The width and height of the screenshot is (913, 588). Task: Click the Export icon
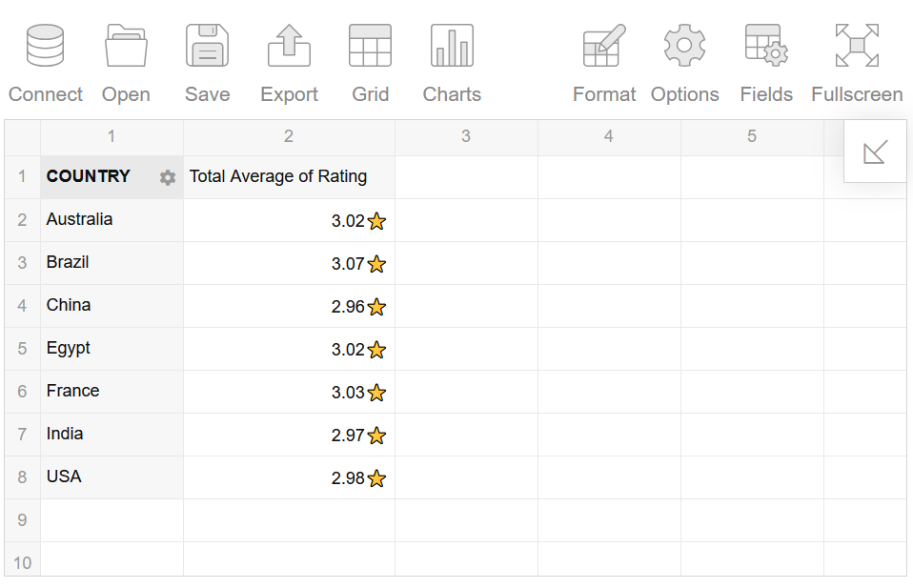[289, 45]
